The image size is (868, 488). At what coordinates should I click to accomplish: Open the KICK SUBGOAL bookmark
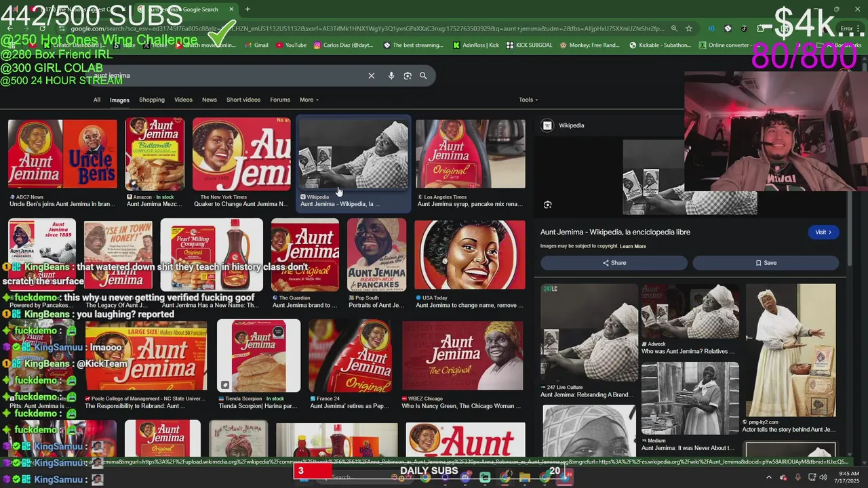click(x=529, y=45)
